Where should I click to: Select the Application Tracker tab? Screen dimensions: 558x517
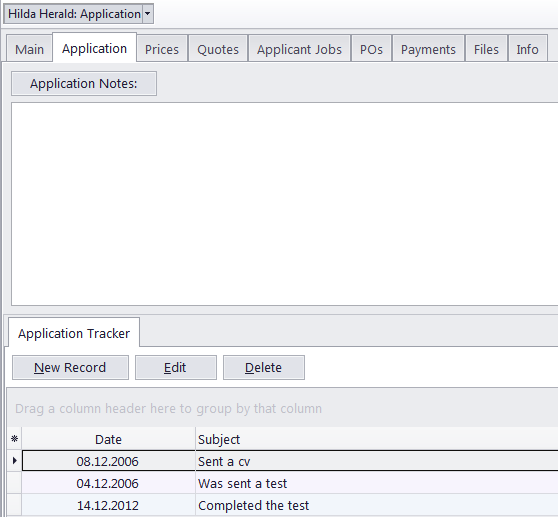(74, 333)
